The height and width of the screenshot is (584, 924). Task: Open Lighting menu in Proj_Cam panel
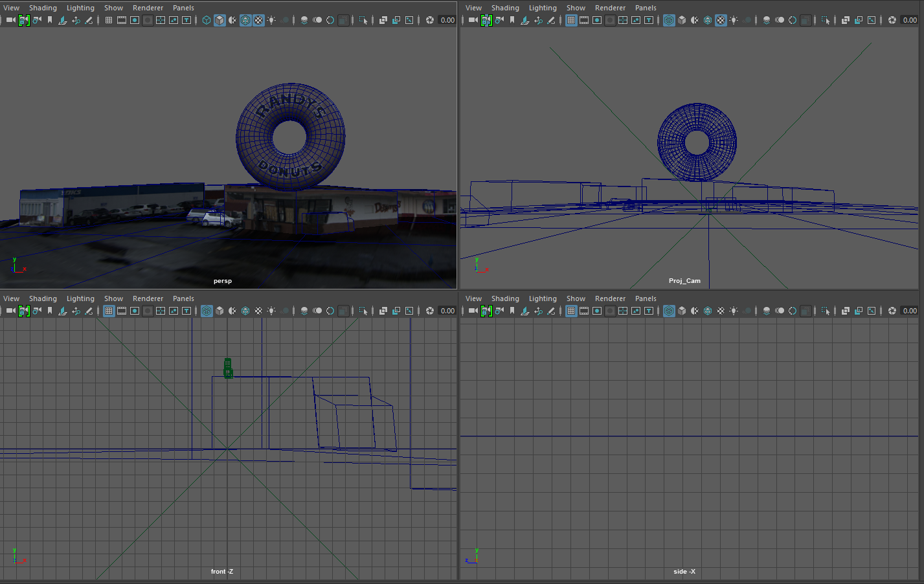click(543, 8)
